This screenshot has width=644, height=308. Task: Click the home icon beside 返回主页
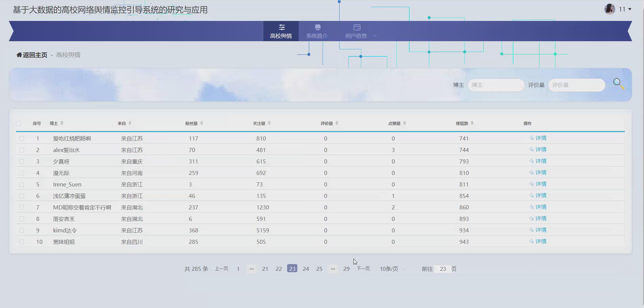pyautogui.click(x=19, y=54)
